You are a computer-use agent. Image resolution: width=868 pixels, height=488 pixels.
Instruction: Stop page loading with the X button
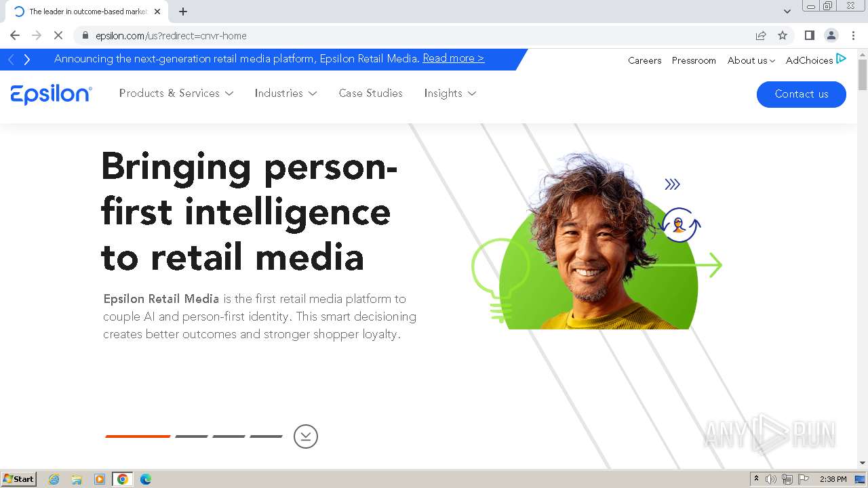(58, 35)
